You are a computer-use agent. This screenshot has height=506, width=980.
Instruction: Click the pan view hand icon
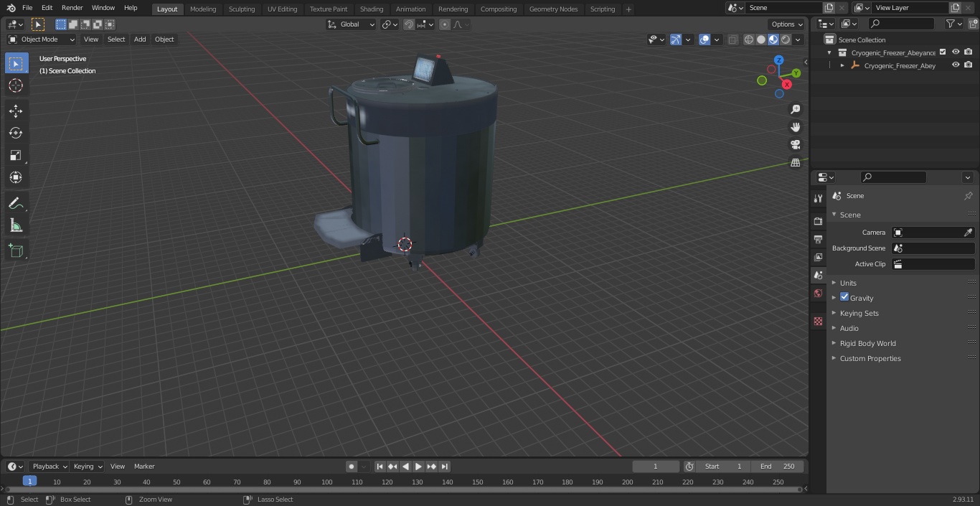(795, 127)
